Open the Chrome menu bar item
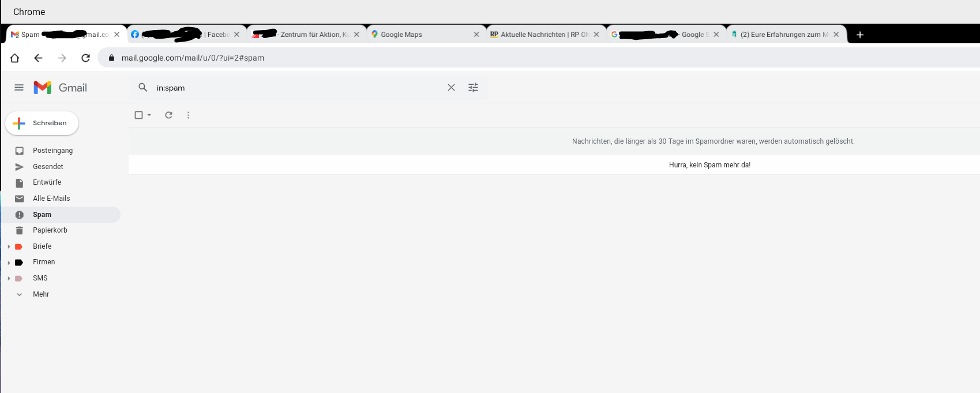 29,12
